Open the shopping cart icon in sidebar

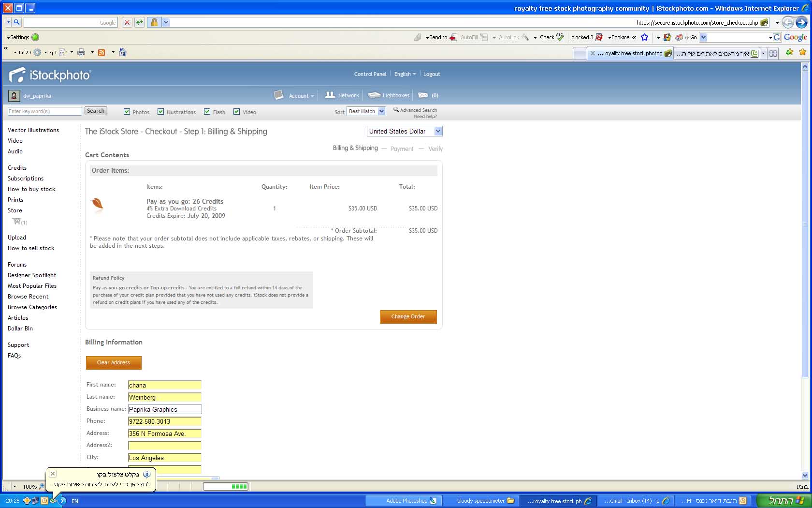pyautogui.click(x=16, y=222)
